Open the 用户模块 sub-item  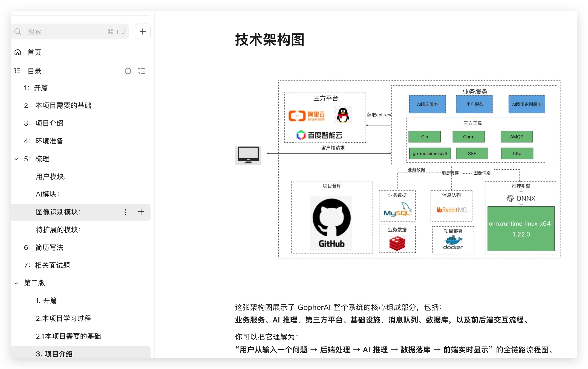click(x=51, y=177)
